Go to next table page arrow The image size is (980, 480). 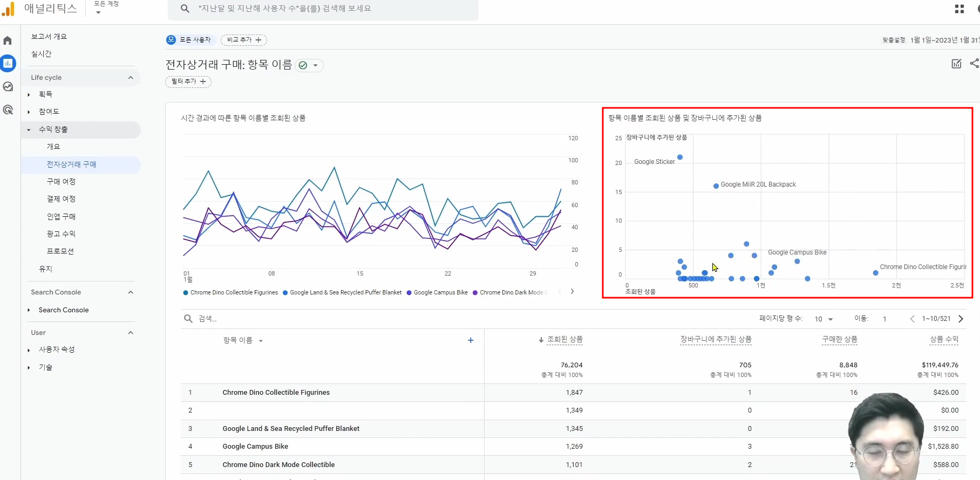pos(961,319)
